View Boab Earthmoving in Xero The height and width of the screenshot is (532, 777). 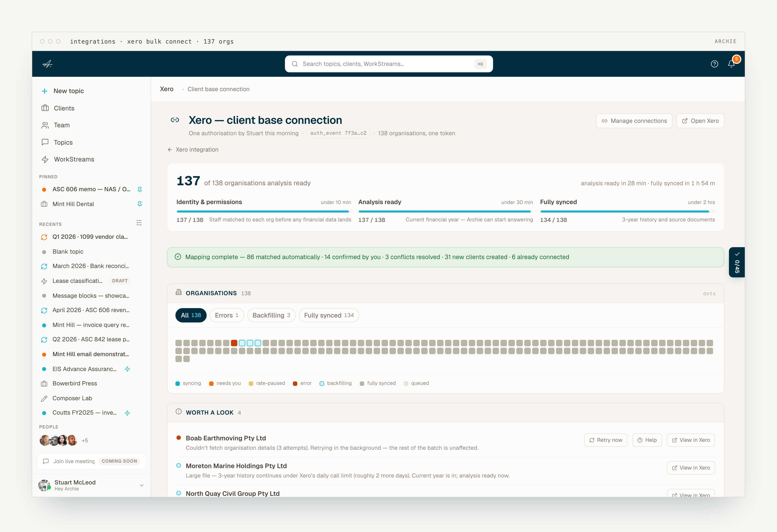pyautogui.click(x=691, y=440)
